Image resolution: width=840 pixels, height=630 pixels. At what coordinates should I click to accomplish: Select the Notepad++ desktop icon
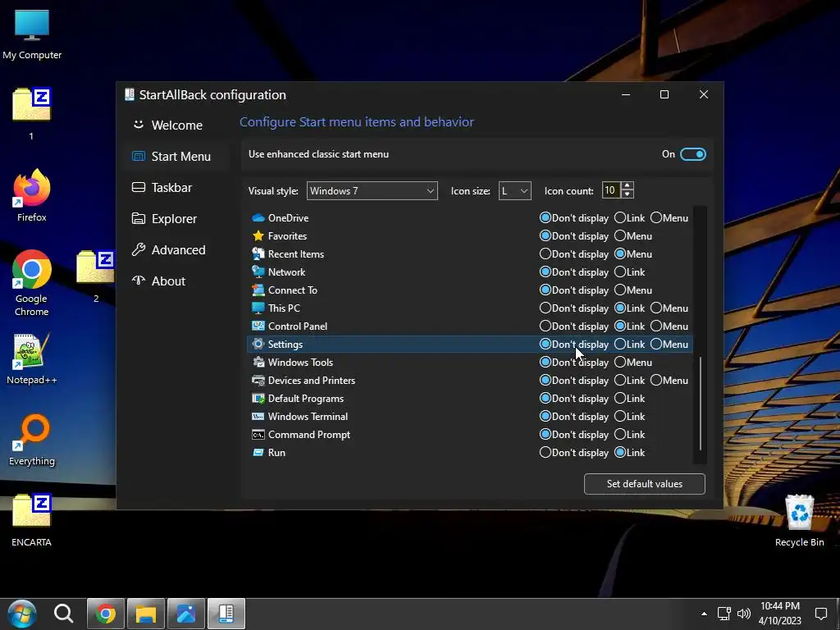point(32,359)
